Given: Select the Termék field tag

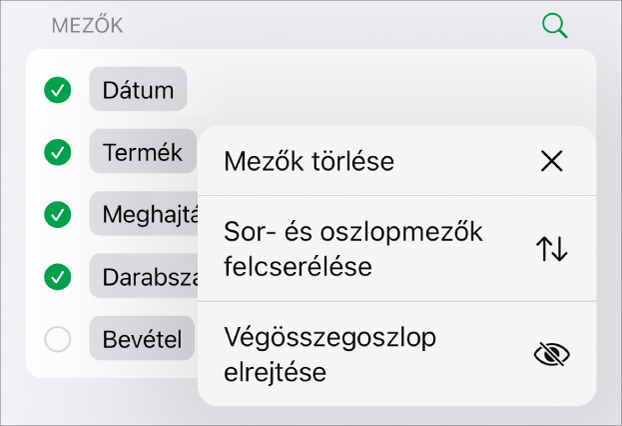Looking at the screenshot, I should click(142, 152).
